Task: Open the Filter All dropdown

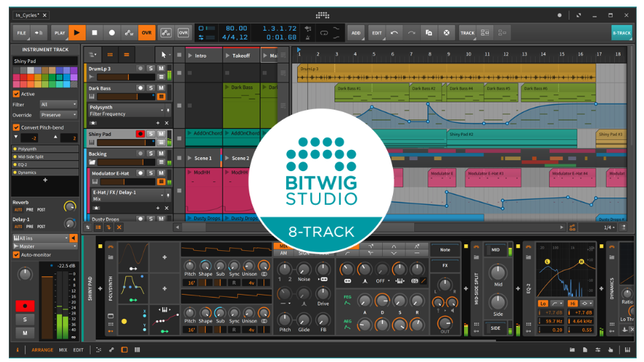Action: (59, 105)
